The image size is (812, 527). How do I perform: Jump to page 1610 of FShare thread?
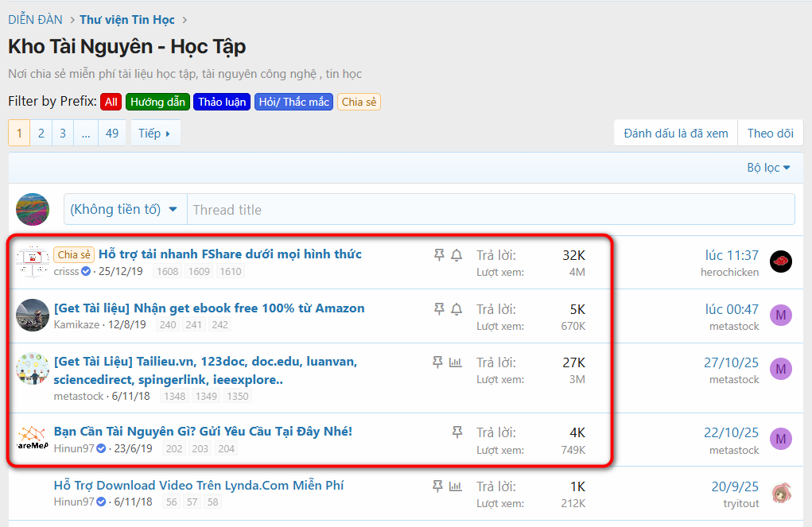(x=231, y=271)
